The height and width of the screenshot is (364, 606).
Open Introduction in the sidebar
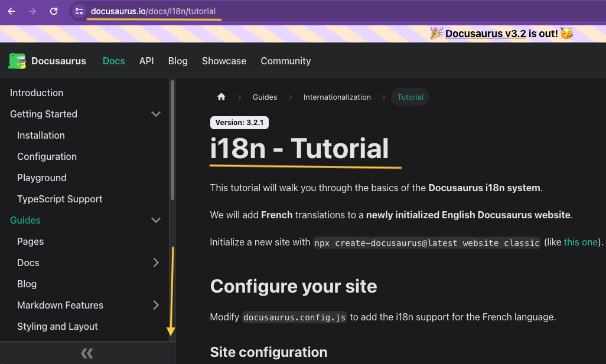coord(37,93)
